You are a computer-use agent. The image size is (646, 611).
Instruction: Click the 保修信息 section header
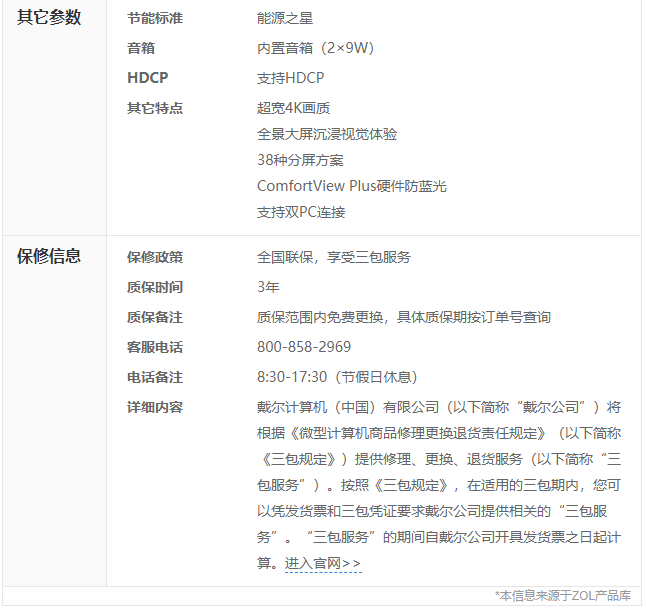coord(49,256)
